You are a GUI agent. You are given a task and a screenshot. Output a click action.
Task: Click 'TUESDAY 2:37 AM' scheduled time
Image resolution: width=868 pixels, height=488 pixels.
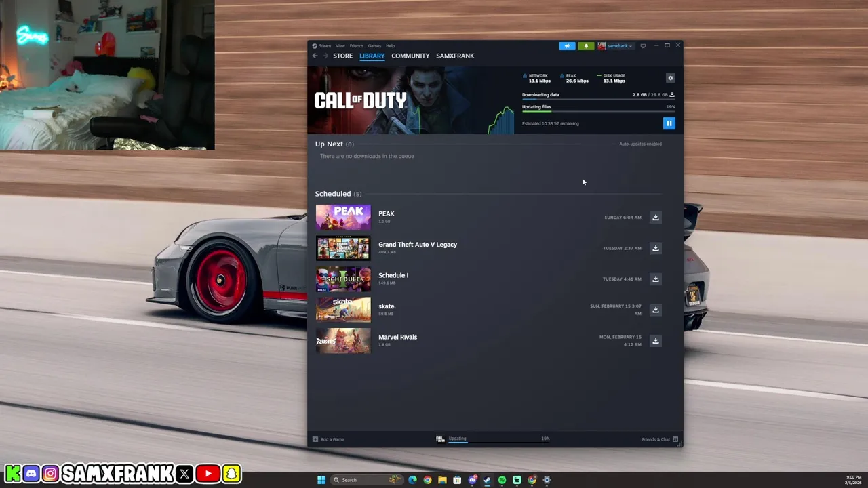pyautogui.click(x=622, y=248)
